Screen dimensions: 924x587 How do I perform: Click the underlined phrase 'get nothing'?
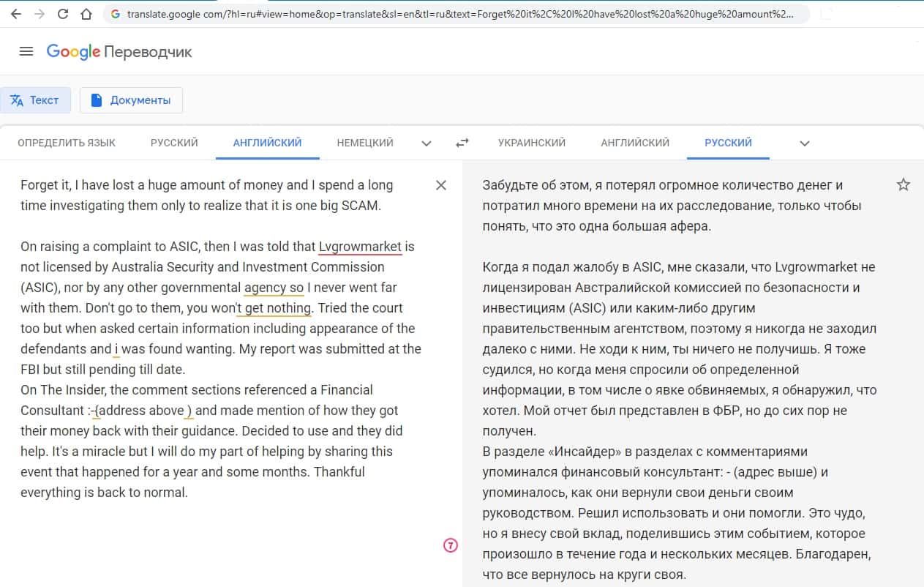click(x=278, y=308)
